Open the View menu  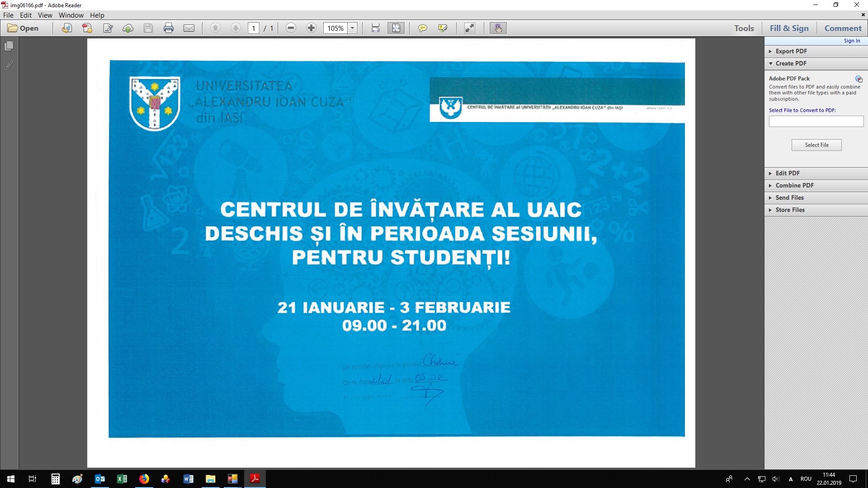(45, 15)
